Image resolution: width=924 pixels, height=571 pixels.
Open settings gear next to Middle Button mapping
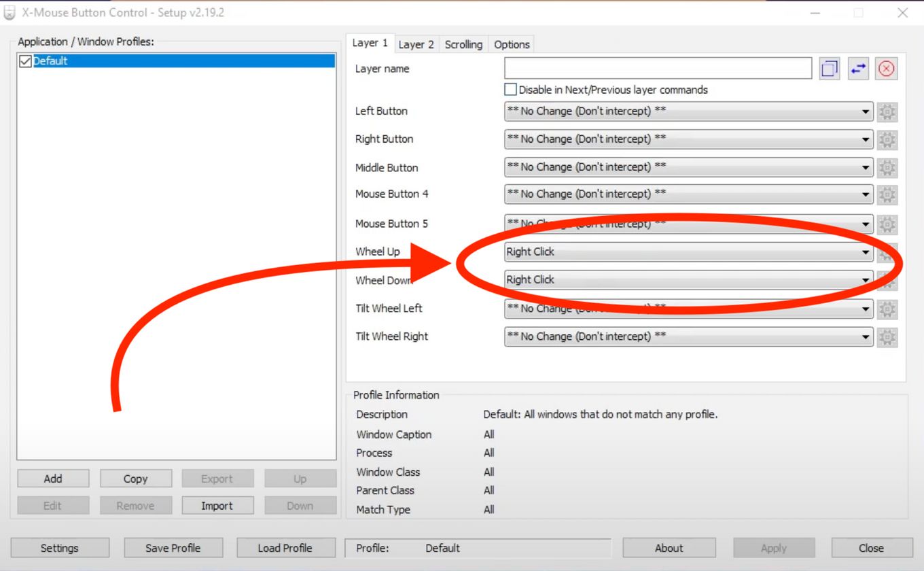pos(887,167)
